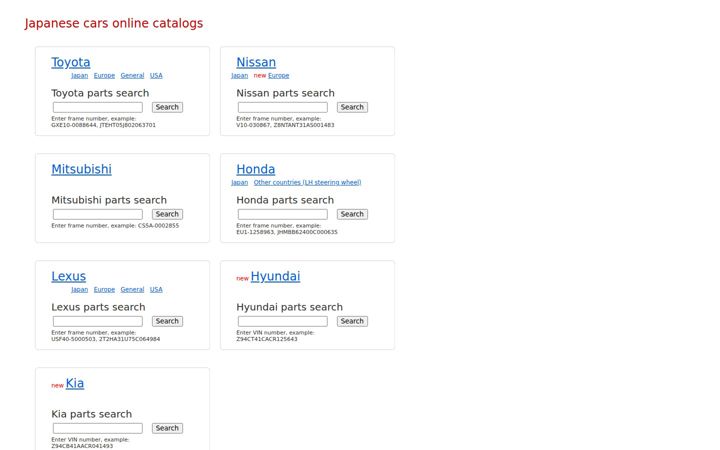Image resolution: width=720 pixels, height=450 pixels.
Task: Click the Lexus parts Search button
Action: 167,321
